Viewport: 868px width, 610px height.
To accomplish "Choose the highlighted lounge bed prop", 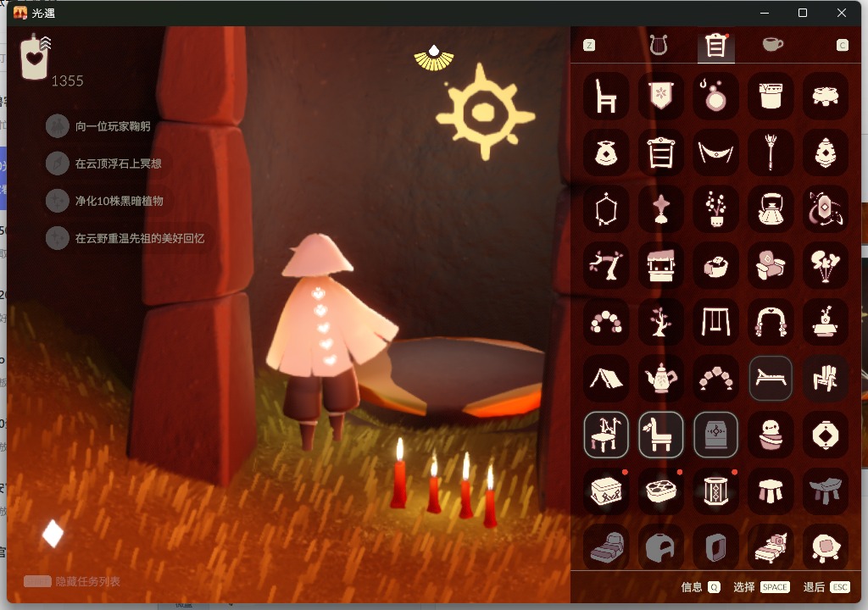I will [x=770, y=378].
